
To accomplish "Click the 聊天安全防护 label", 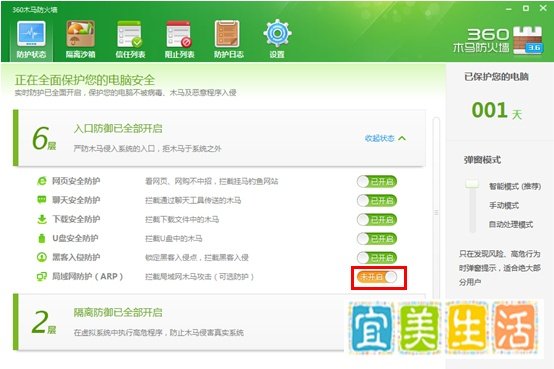I will pyautogui.click(x=76, y=200).
